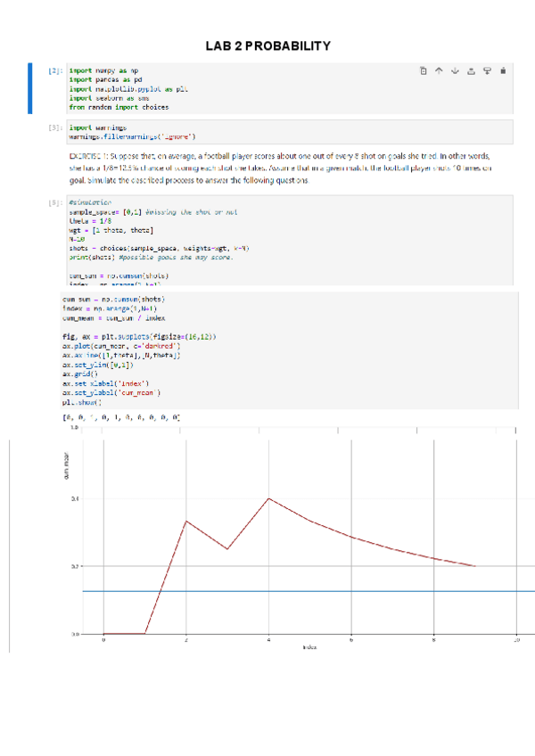535x756 pixels.
Task: Move the imports cell down
Action: (456, 70)
